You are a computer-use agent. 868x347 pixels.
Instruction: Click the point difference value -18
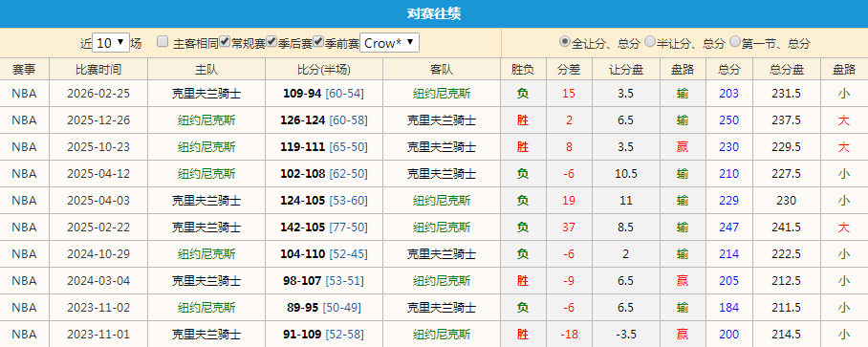click(569, 335)
